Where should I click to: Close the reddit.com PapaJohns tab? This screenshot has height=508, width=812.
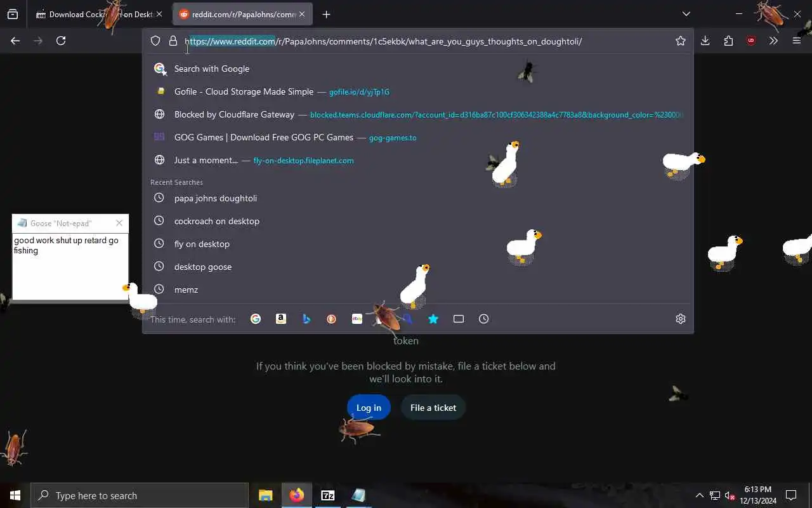tap(302, 14)
